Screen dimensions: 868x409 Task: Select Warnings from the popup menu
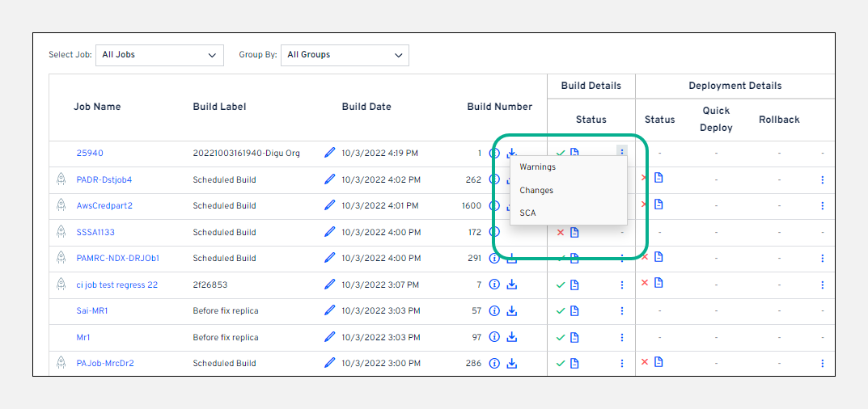538,167
